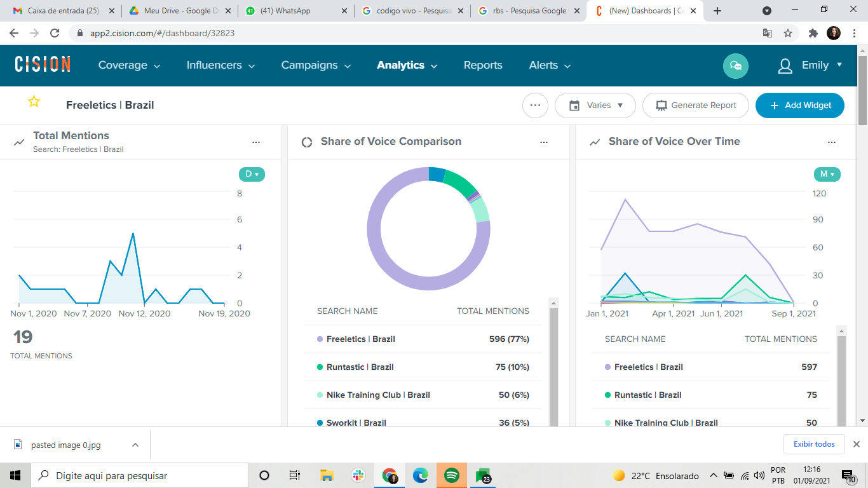The height and width of the screenshot is (488, 868).
Task: Click the Cision logo
Action: (43, 64)
